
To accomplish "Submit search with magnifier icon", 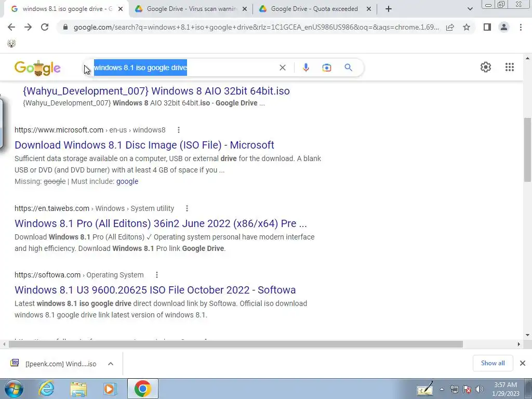I will pyautogui.click(x=348, y=68).
